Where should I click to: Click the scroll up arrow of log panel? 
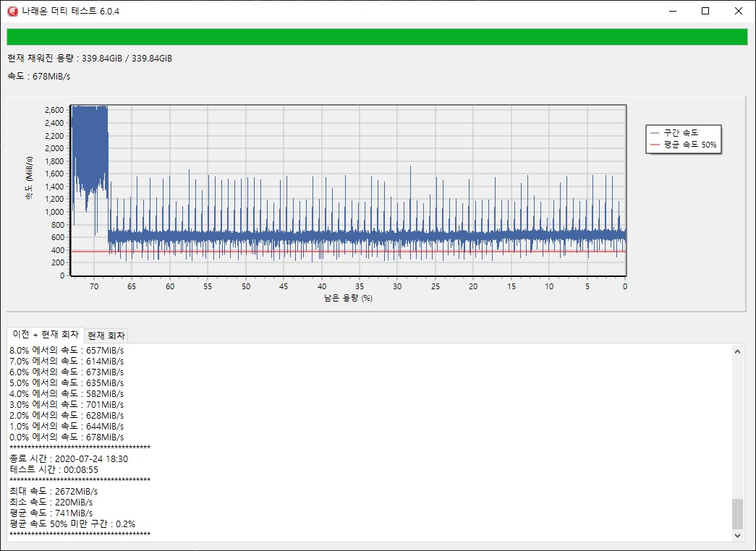point(737,351)
